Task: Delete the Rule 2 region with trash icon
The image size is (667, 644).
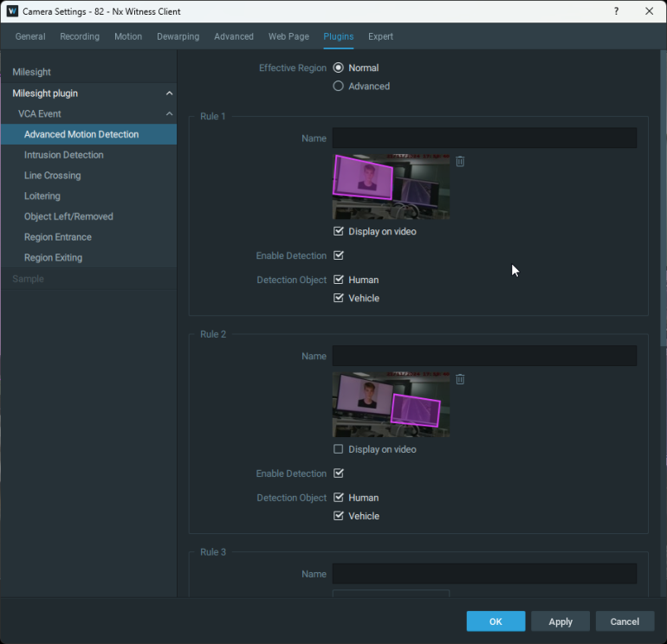Action: [x=460, y=379]
